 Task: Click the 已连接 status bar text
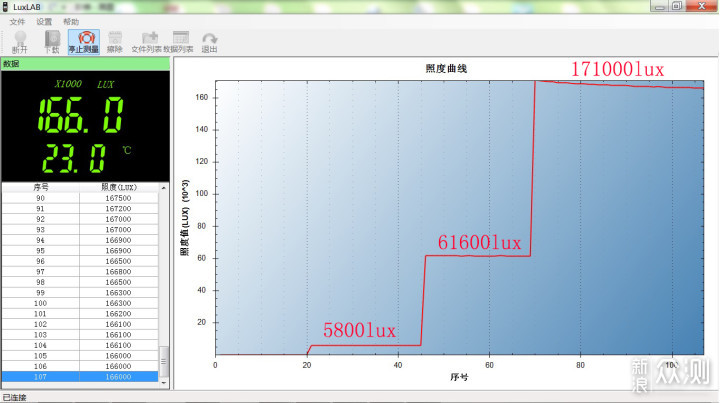pos(15,397)
